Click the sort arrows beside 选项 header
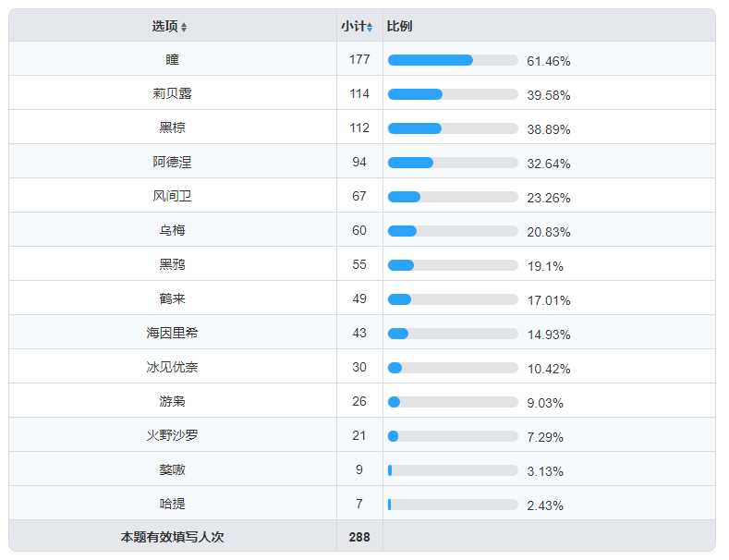Viewport: 729px width, 560px height. (x=184, y=27)
